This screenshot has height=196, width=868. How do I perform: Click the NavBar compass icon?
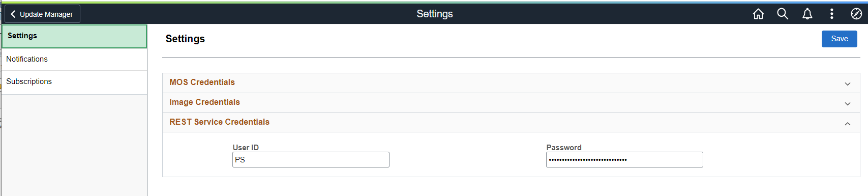click(856, 14)
